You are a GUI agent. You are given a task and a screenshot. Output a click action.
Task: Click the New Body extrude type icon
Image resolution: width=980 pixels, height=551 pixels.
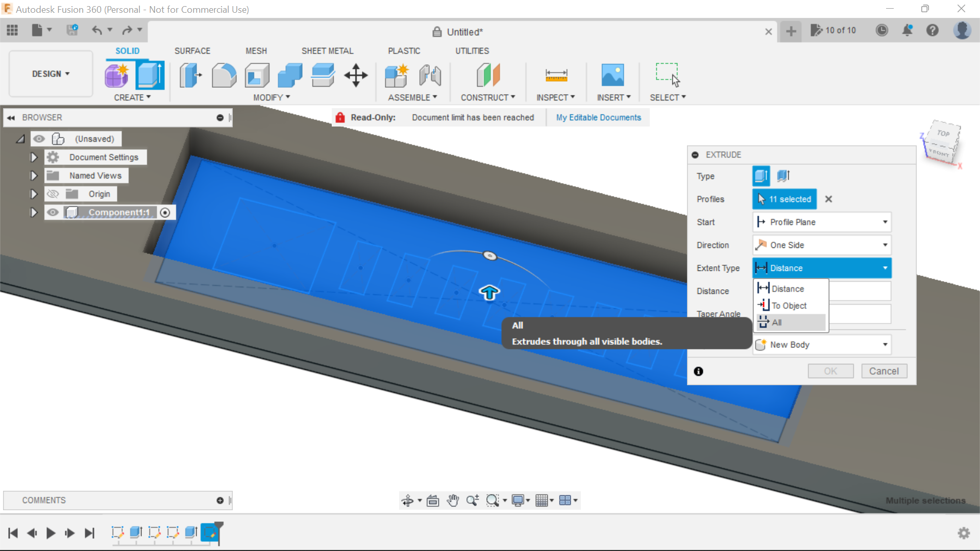click(761, 344)
